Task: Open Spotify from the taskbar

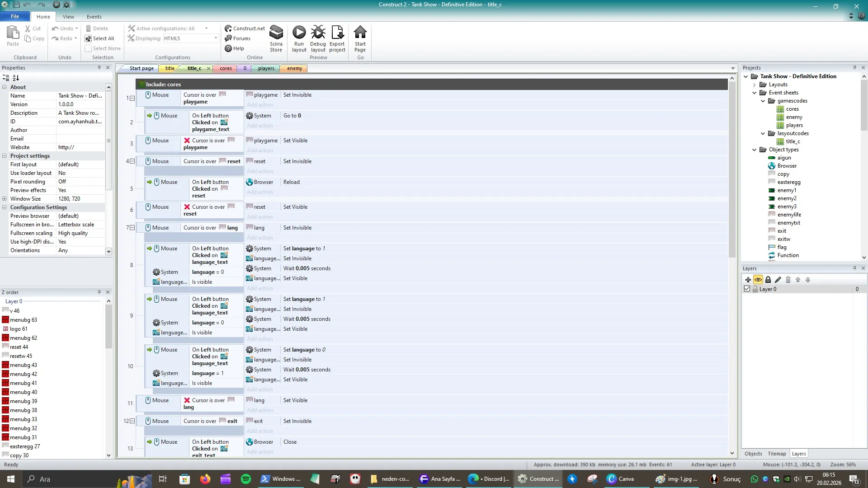Action: click(x=245, y=479)
